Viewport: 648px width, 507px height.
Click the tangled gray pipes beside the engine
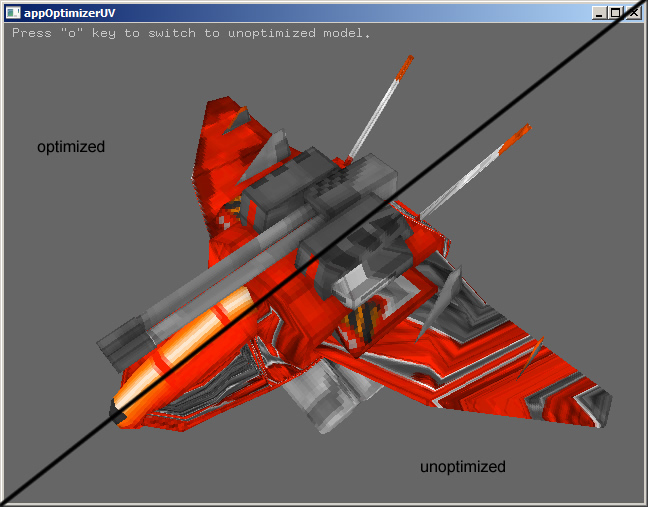(x=222, y=385)
